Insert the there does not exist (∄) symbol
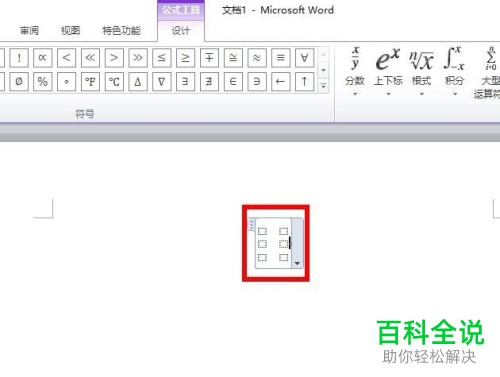The width and height of the screenshot is (500, 377). coord(209,82)
